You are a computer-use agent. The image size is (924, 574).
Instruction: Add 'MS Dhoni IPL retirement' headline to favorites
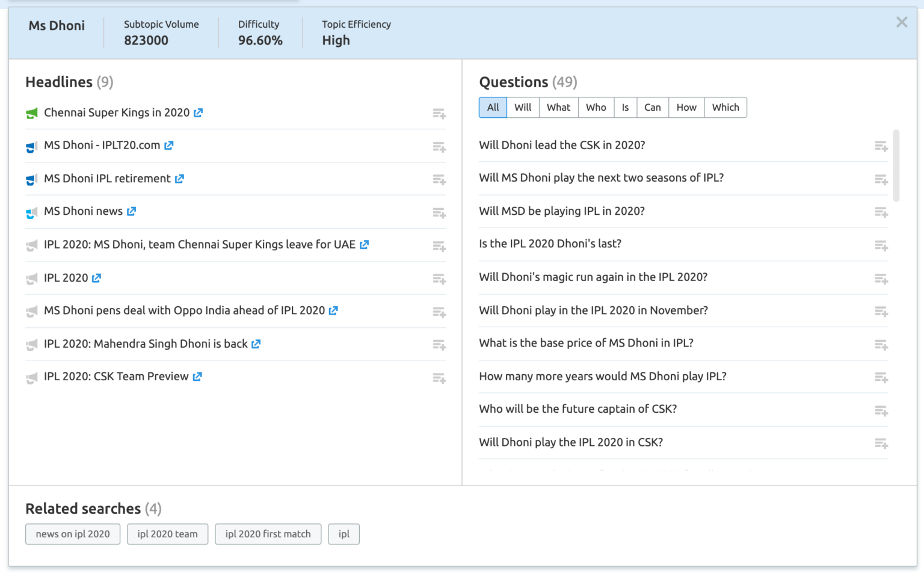coord(439,179)
